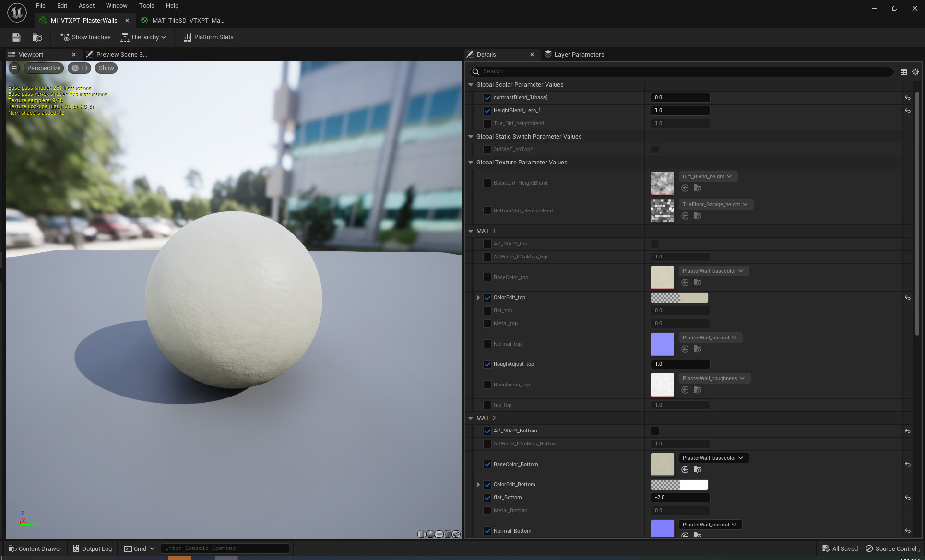Toggle contrastBlend_1(base) override checkbox
This screenshot has width=925, height=560.
pos(487,98)
